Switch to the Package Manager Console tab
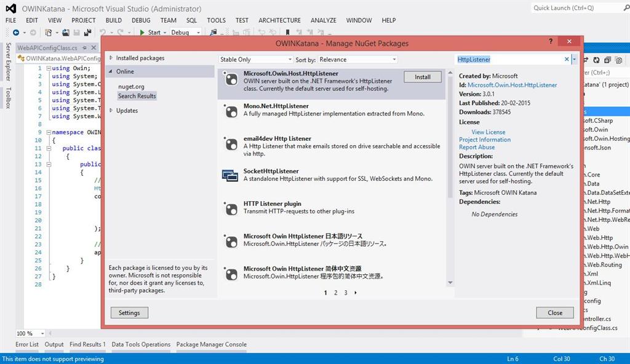 point(212,344)
